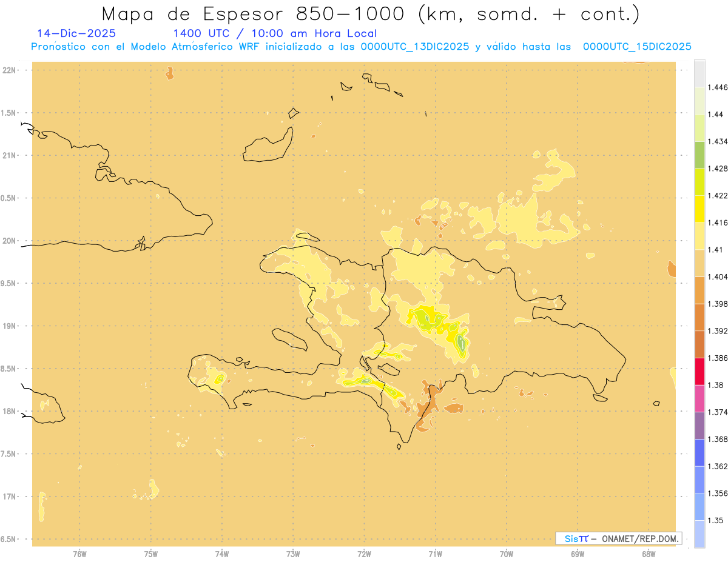
Task: Select the 69W longitude label
Action: click(x=578, y=554)
